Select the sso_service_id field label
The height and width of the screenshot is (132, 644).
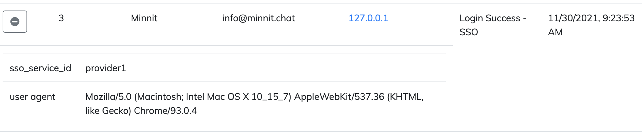pos(40,68)
